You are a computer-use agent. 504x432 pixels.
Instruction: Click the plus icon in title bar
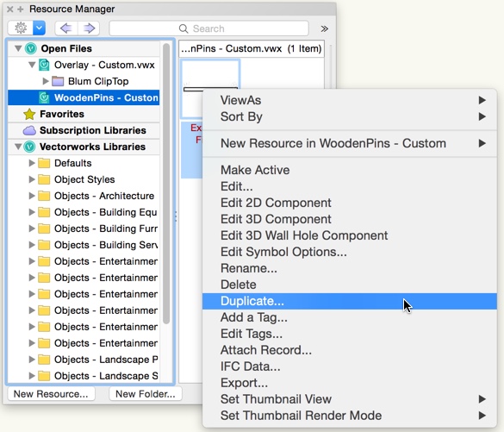[21, 9]
